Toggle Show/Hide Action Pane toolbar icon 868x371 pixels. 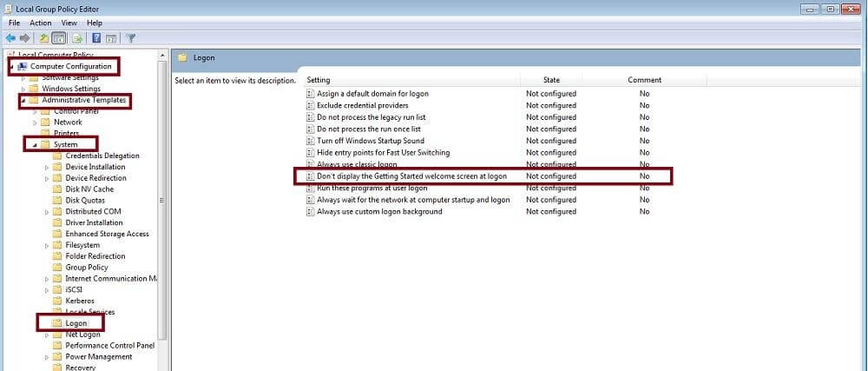(111, 38)
